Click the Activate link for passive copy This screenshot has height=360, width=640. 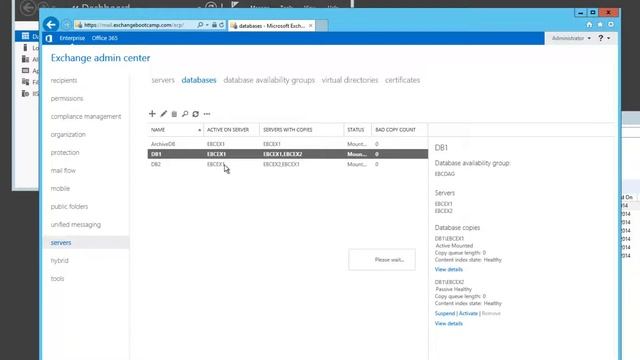point(468,313)
